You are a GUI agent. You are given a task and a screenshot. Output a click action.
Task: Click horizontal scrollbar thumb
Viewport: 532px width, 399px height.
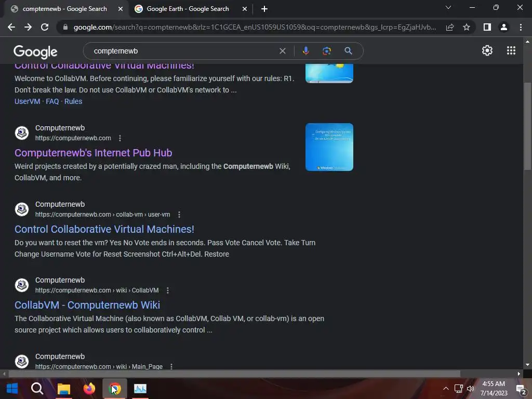click(234, 374)
